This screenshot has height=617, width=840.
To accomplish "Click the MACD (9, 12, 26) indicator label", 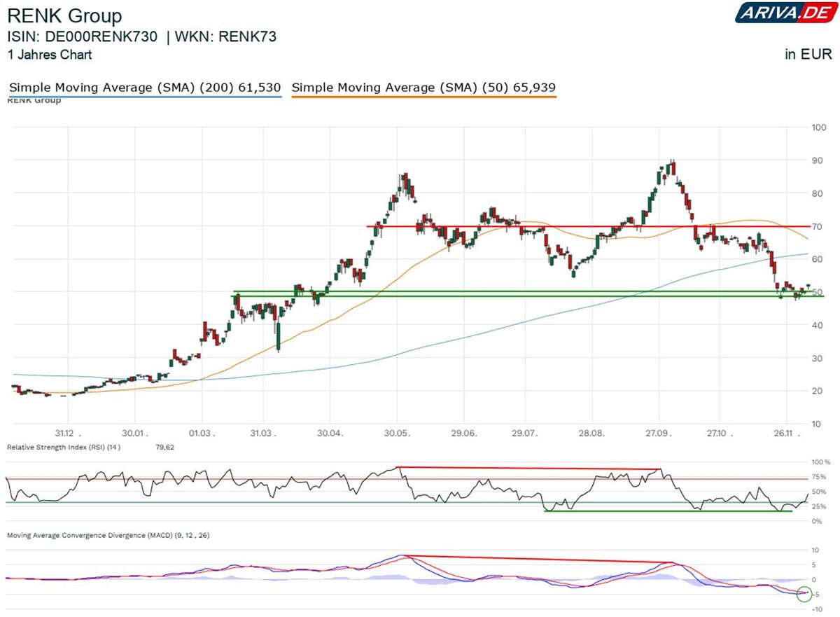I will pyautogui.click(x=108, y=535).
